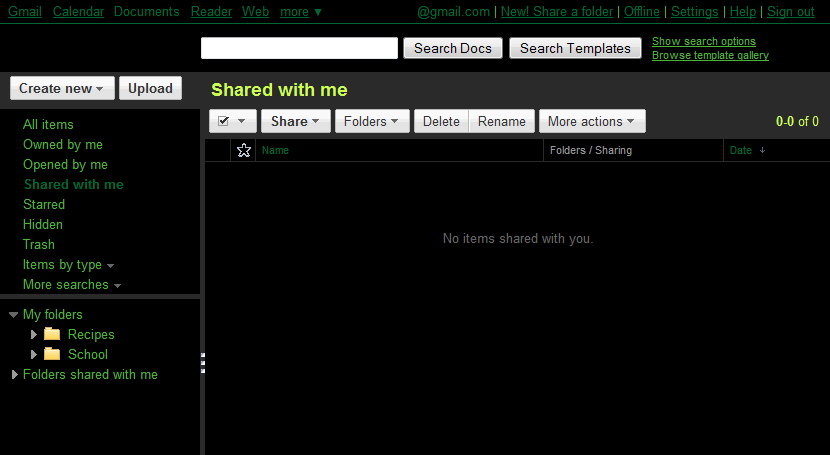Open Show search options link
This screenshot has height=455, width=830.
704,41
